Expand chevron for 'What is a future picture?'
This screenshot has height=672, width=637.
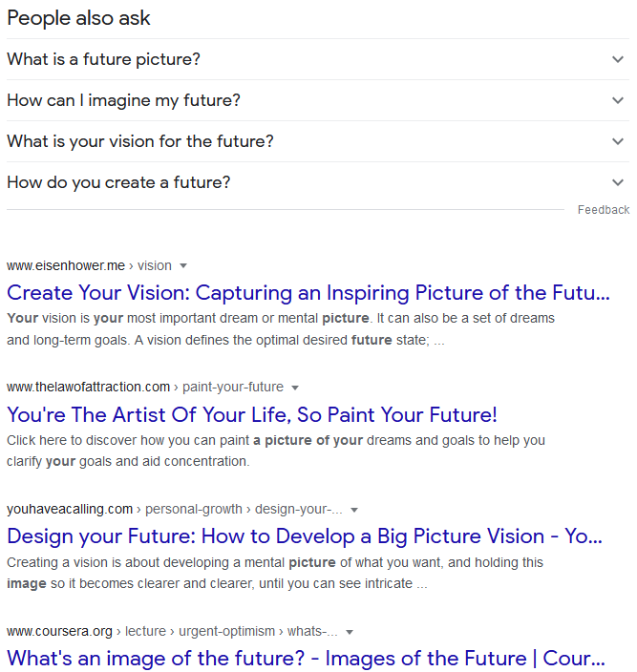click(x=618, y=59)
